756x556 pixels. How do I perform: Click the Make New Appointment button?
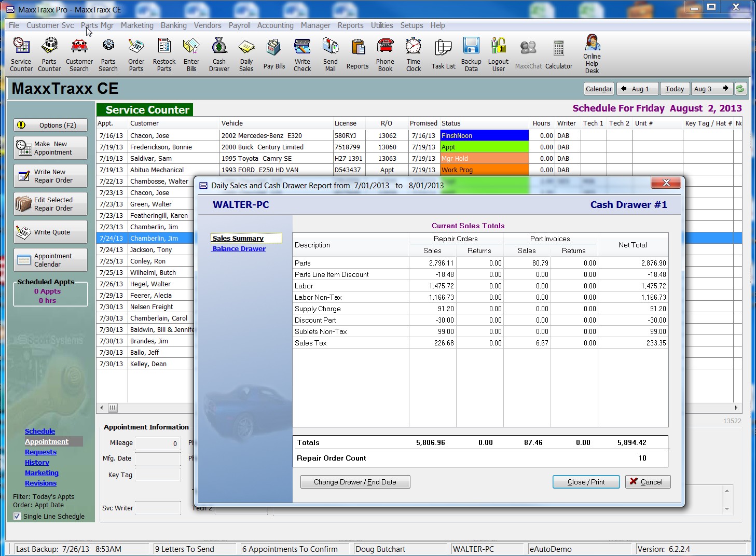[x=50, y=148]
